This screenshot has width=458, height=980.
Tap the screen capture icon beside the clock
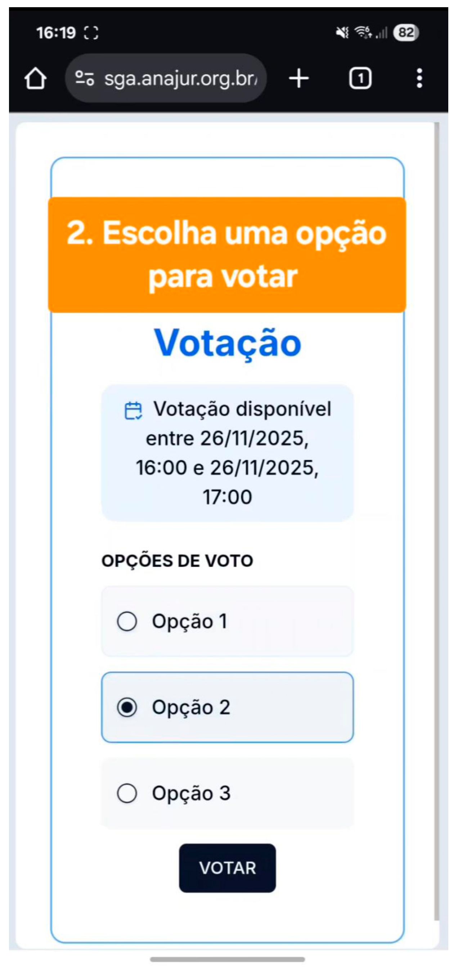[91, 33]
